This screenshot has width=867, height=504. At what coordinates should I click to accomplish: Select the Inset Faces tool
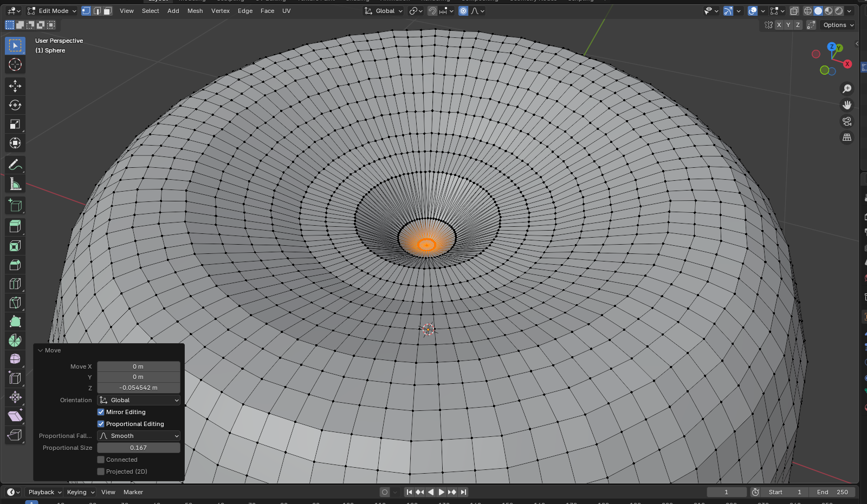click(x=15, y=246)
